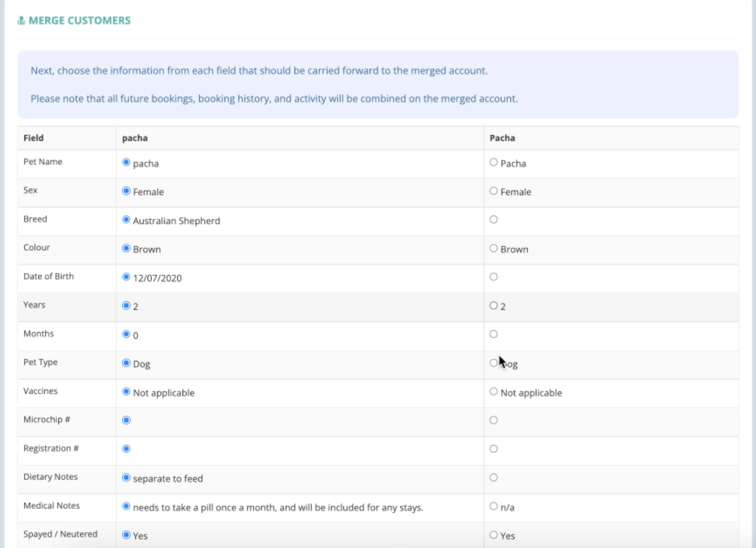Choose Years value 2 in pacha column
This screenshot has height=548, width=756.
126,306
